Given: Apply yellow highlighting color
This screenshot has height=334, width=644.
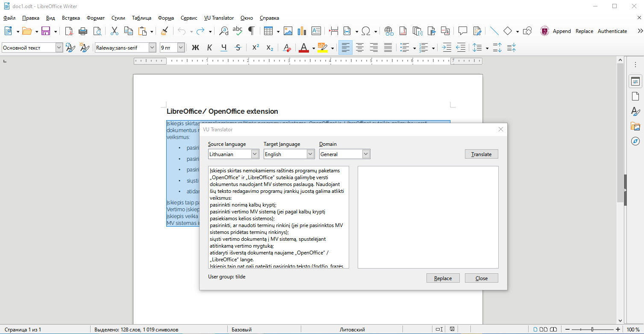Looking at the screenshot, I should (323, 47).
